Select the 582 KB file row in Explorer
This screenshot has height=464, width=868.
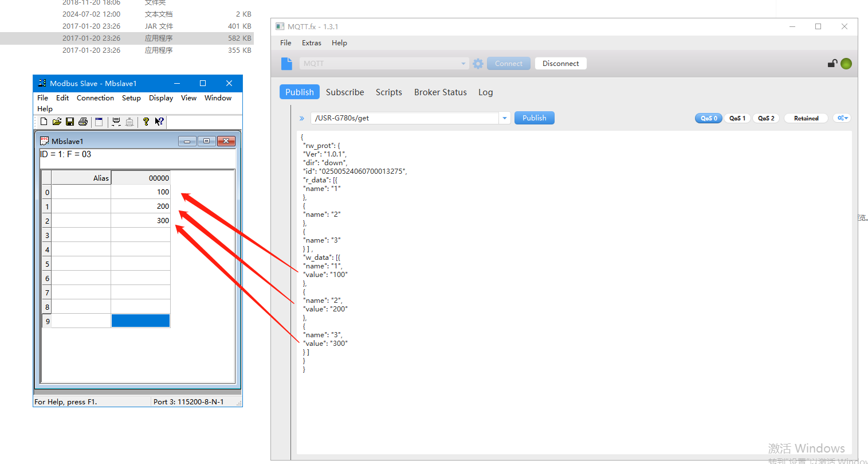(127, 38)
